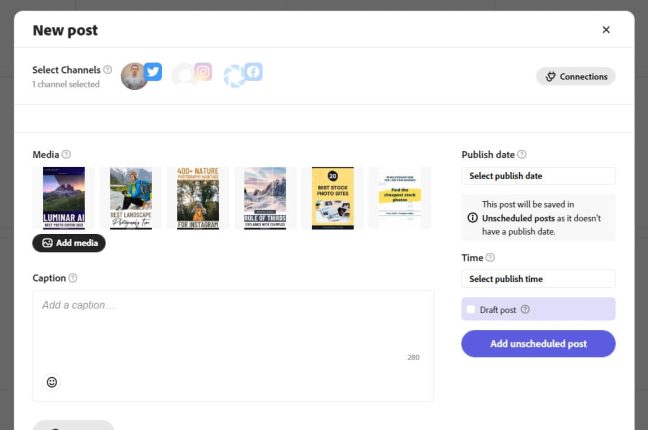Image resolution: width=648 pixels, height=430 pixels.
Task: Click the info icon in unscheduled notice
Action: 472,218
